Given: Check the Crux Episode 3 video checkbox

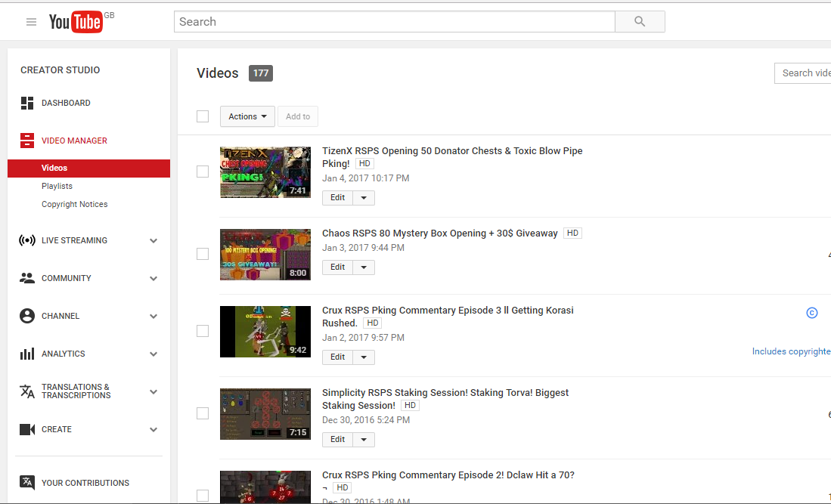Looking at the screenshot, I should [x=203, y=331].
